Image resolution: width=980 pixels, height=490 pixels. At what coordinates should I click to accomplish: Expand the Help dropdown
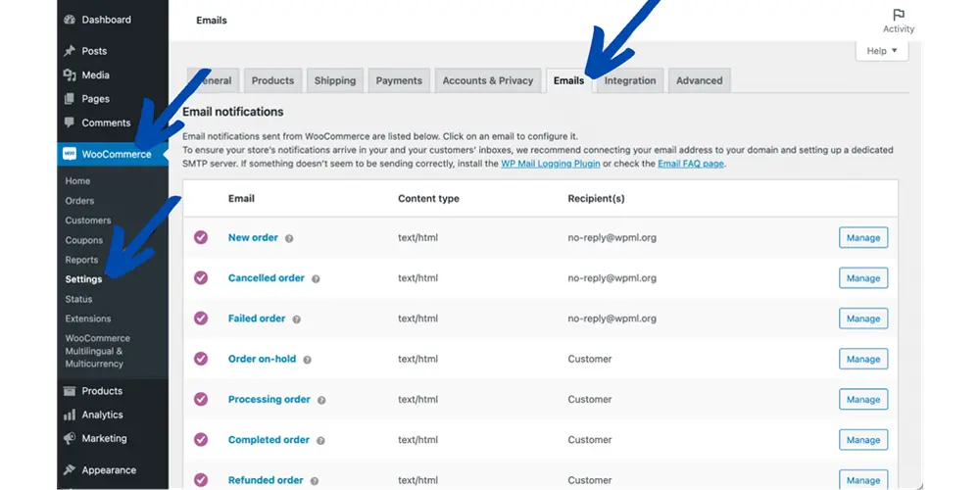click(882, 51)
